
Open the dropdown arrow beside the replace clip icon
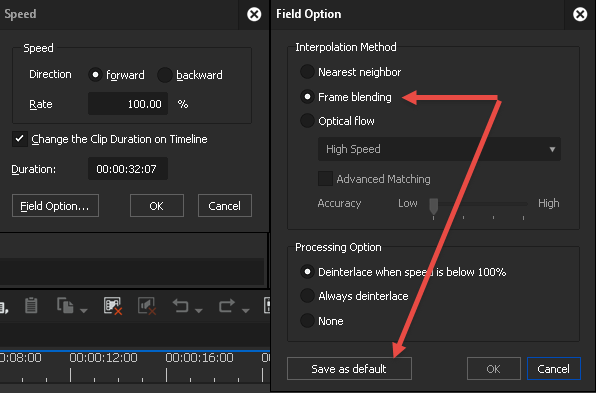click(x=84, y=311)
